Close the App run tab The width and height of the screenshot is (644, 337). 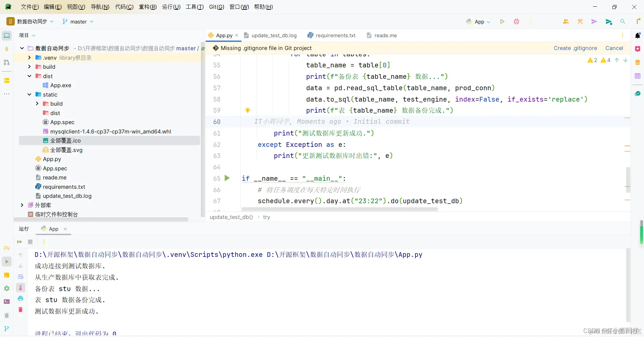65,229
